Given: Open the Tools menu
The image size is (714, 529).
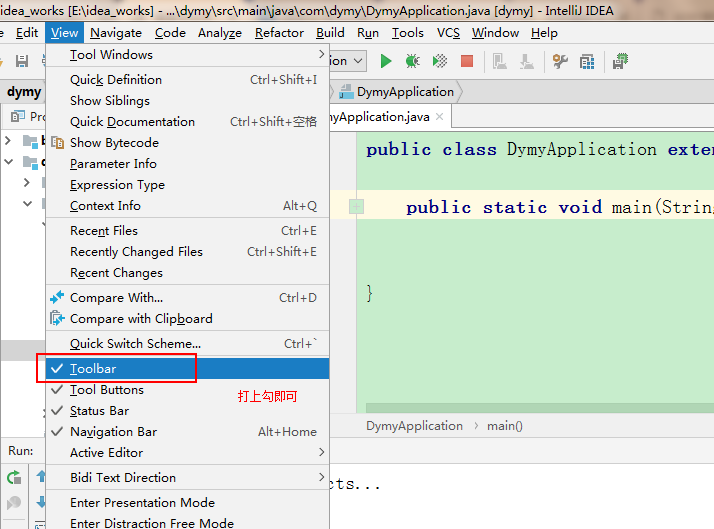Looking at the screenshot, I should [408, 33].
